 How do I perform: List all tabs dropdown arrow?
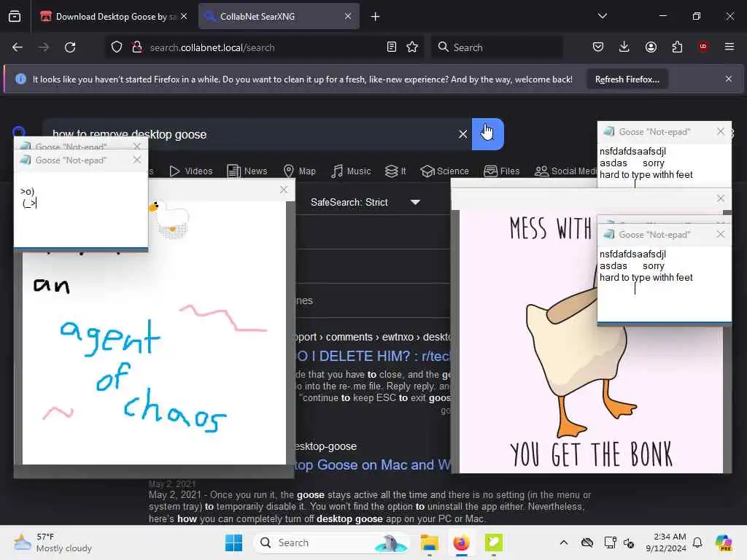pos(602,16)
